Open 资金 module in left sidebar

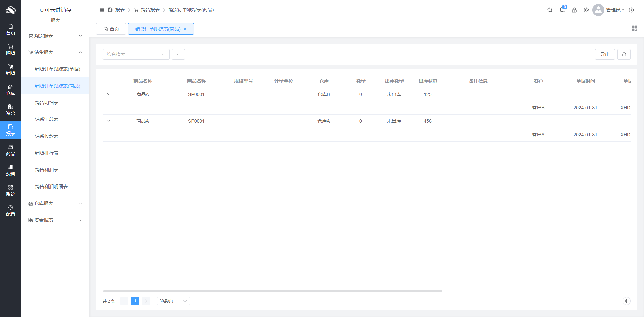click(x=11, y=110)
